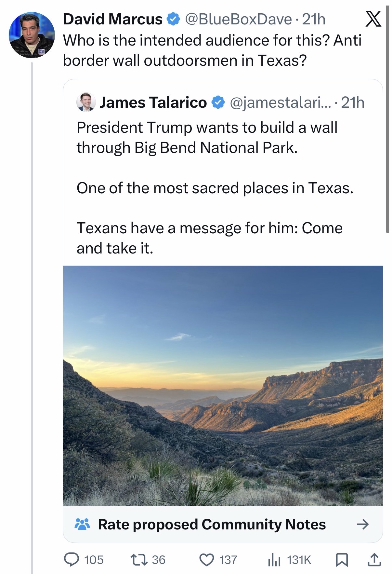The width and height of the screenshot is (392, 574).
Task: Open David Marcus profile picture
Action: click(32, 35)
